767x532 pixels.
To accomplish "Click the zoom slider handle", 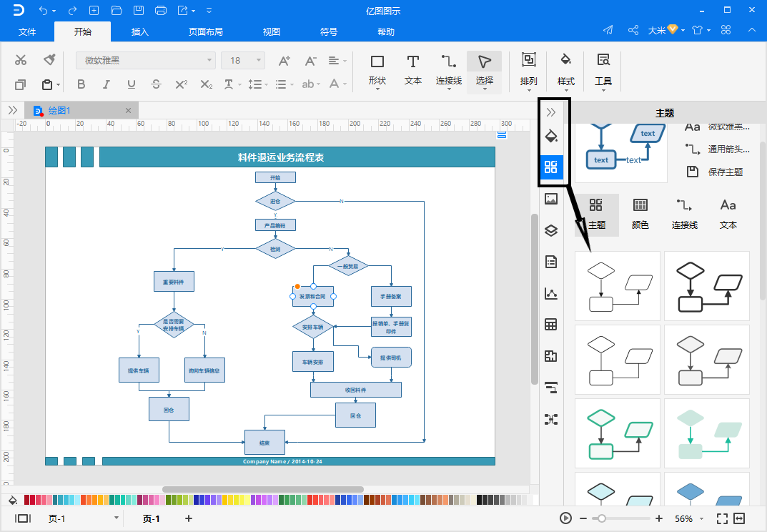I will tap(602, 518).
